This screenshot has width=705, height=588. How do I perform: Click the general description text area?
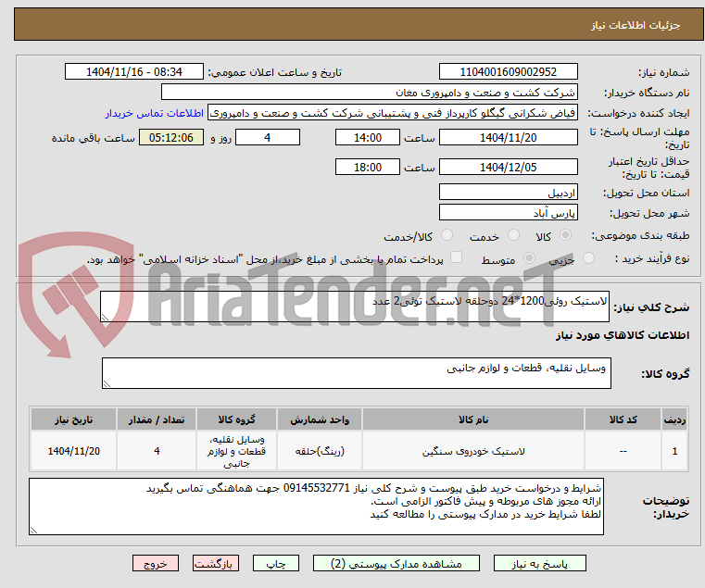click(x=355, y=307)
